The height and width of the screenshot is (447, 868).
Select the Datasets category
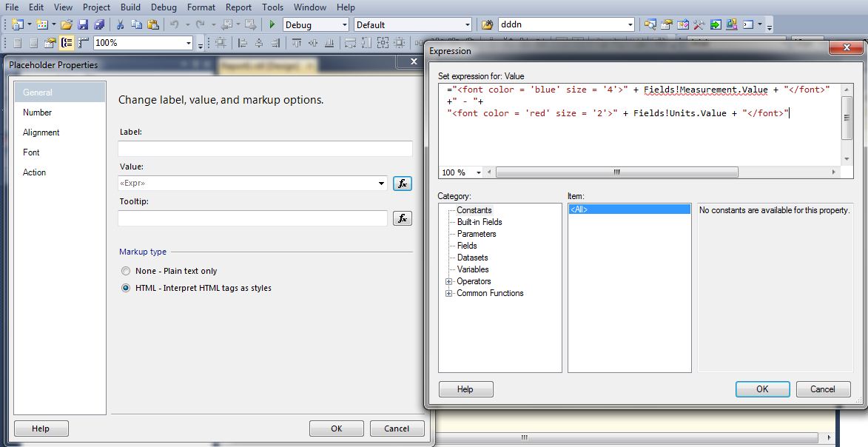(x=473, y=258)
